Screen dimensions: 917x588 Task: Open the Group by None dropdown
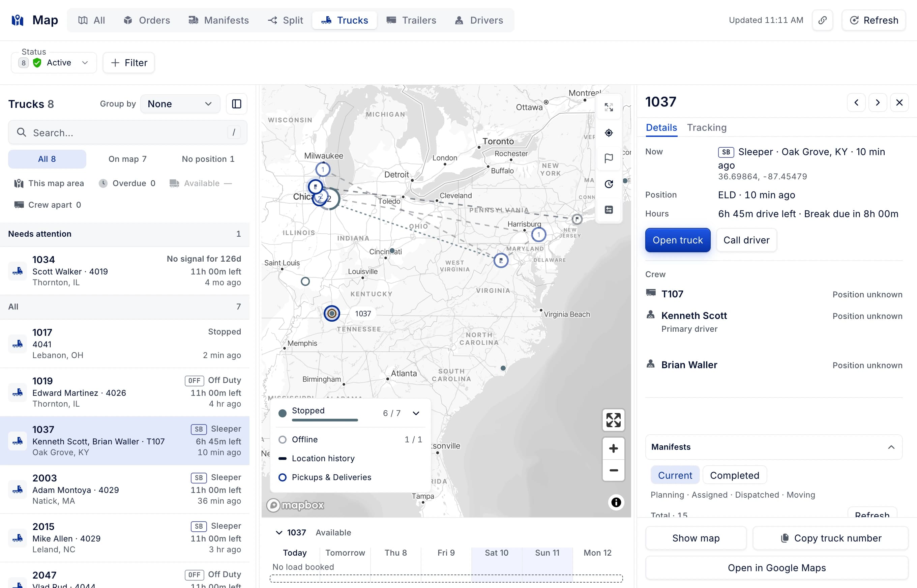coord(180,104)
